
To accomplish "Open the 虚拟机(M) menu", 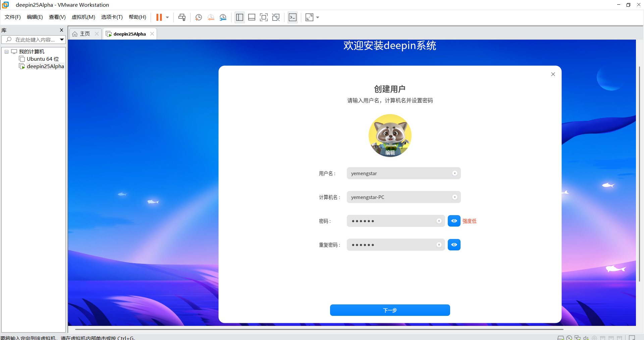I will (83, 17).
